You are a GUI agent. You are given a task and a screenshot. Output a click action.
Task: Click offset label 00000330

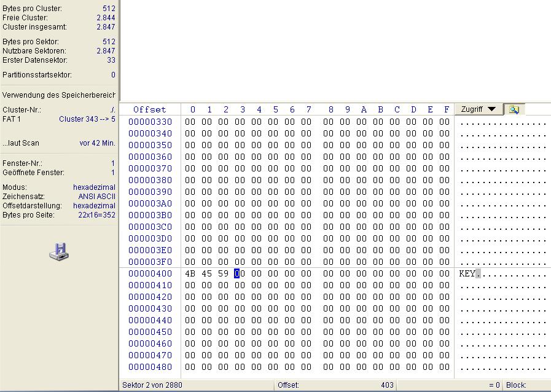[150, 122]
